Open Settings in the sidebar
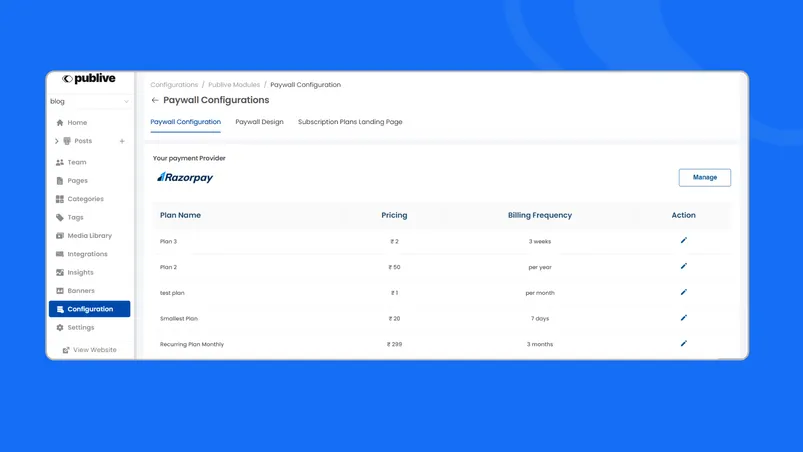Image resolution: width=803 pixels, height=452 pixels. pyautogui.click(x=81, y=327)
